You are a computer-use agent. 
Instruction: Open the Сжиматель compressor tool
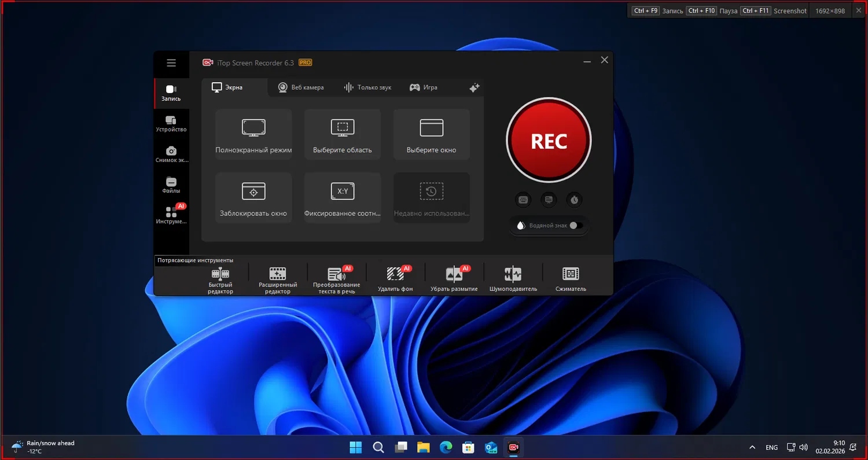pyautogui.click(x=570, y=277)
